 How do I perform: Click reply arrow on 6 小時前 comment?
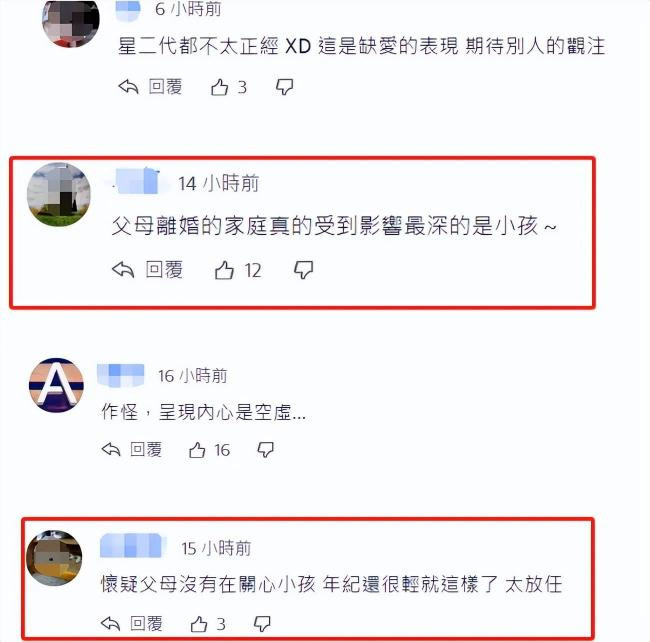coord(128,87)
